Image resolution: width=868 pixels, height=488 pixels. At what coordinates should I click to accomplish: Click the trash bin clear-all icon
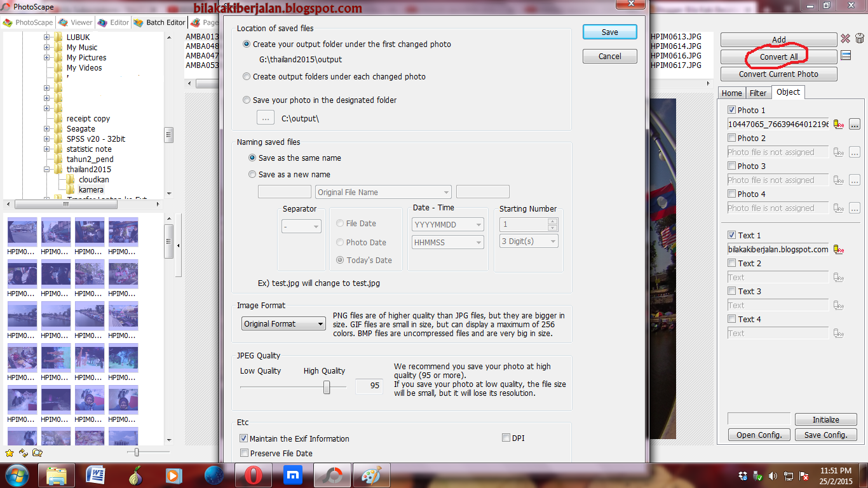pos(860,39)
